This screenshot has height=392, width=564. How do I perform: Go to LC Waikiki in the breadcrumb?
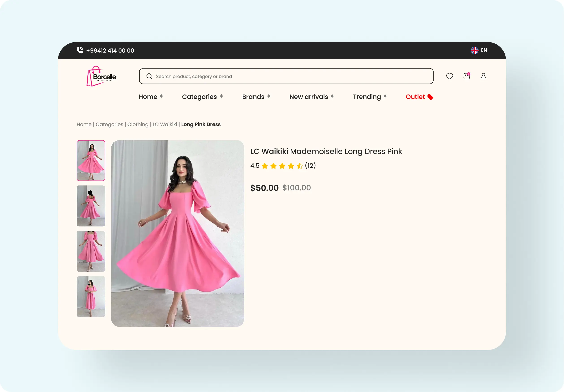tap(165, 124)
